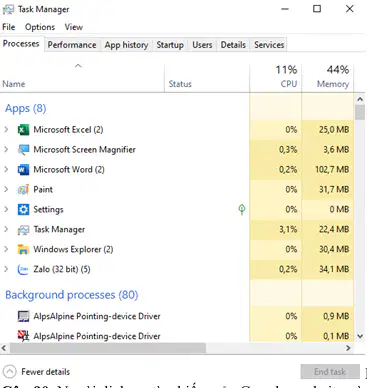Select the Microsoft Excel app icon
Screen dimensions: 367x388
(23, 129)
